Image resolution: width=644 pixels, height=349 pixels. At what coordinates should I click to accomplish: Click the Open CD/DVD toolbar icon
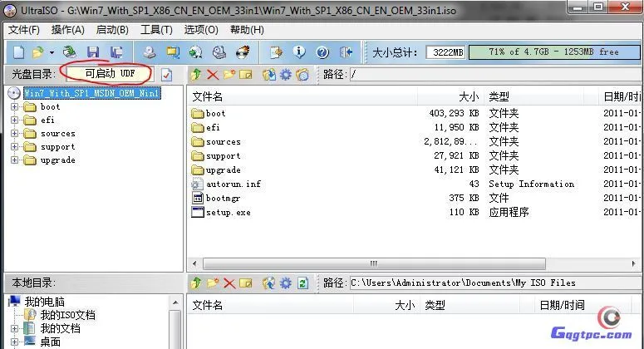coord(70,52)
